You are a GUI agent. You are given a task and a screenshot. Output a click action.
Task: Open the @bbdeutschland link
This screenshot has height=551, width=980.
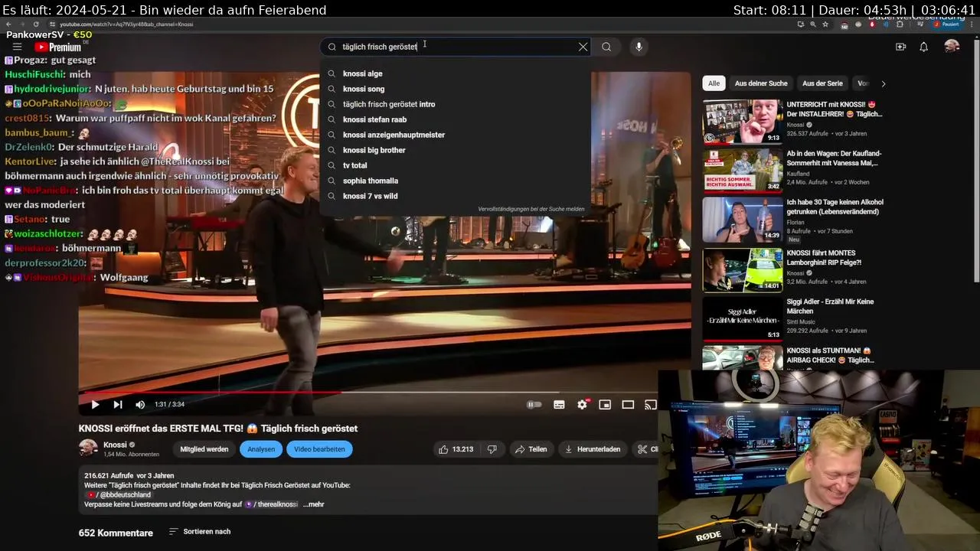tap(121, 495)
